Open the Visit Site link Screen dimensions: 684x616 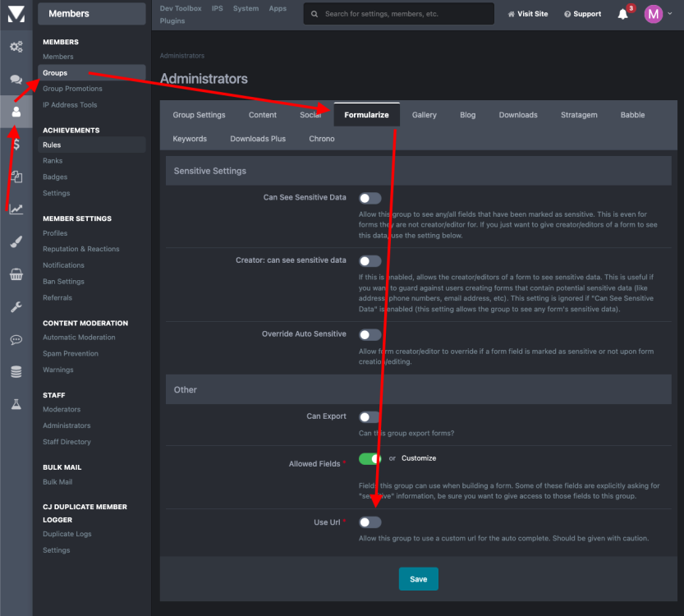click(x=528, y=14)
